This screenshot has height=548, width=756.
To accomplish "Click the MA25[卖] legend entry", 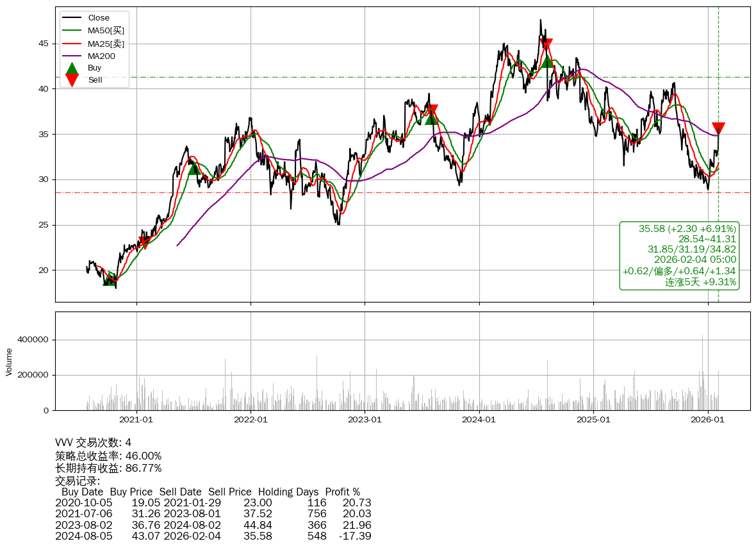I will point(106,44).
